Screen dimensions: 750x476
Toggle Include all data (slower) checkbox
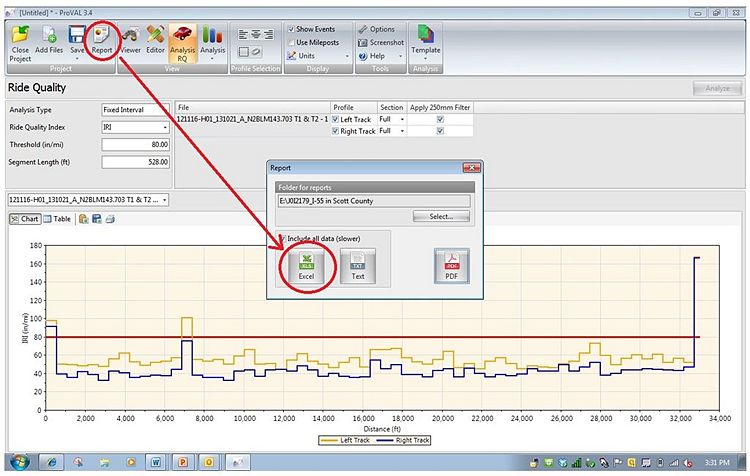pos(283,238)
